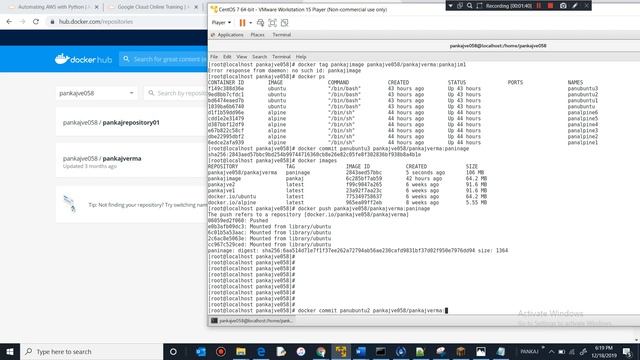Image resolution: width=640 pixels, height=360 pixels.
Task: Open Photos app from the taskbar
Action: click(x=481, y=351)
